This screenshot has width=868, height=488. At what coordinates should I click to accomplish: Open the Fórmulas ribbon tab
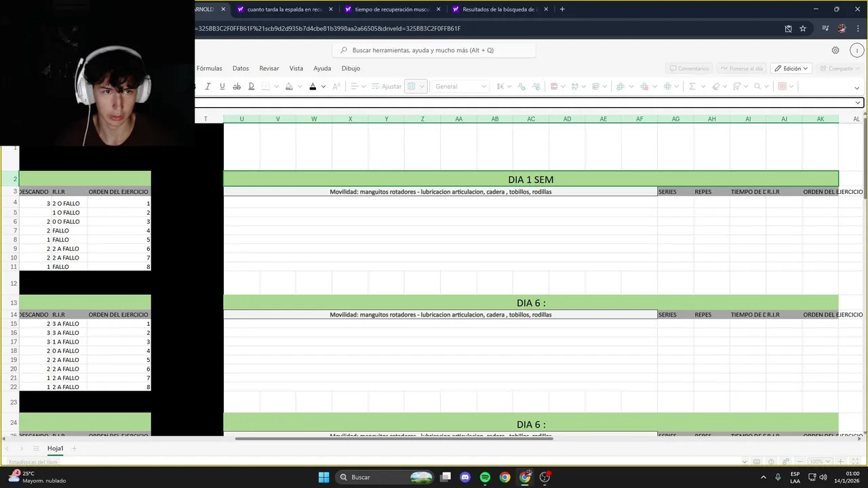209,68
